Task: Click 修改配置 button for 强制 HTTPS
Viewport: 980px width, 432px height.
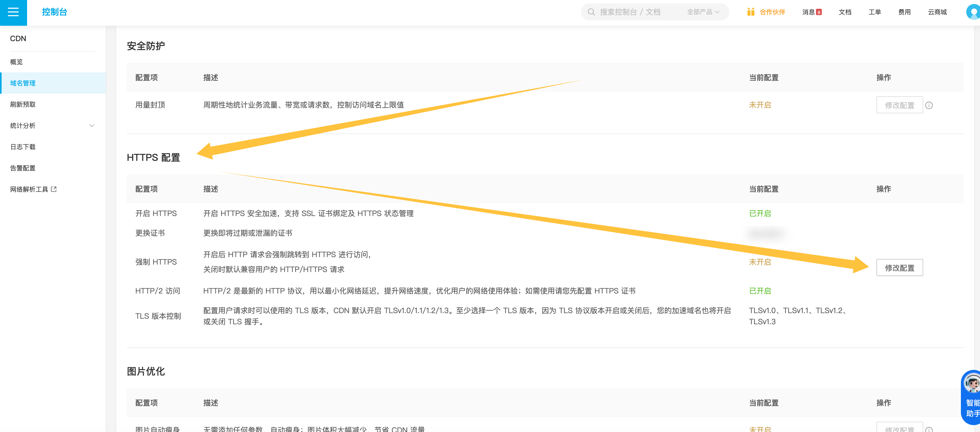Action: pyautogui.click(x=899, y=268)
